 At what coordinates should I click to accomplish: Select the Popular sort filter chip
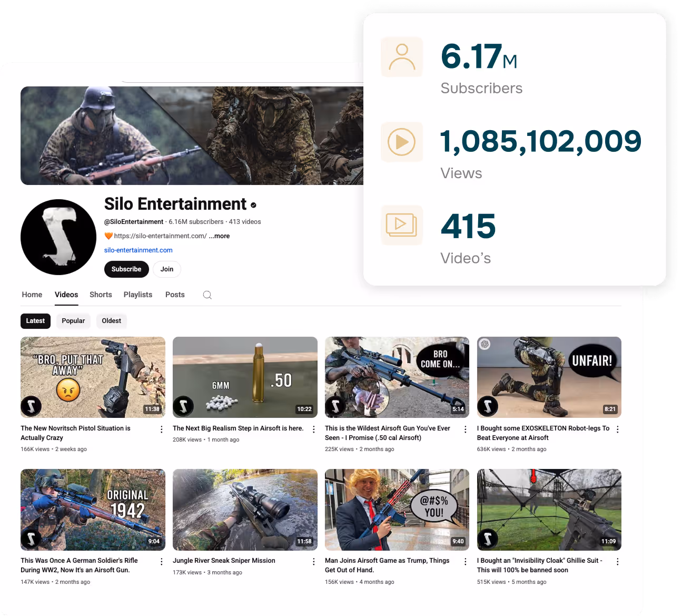(73, 321)
